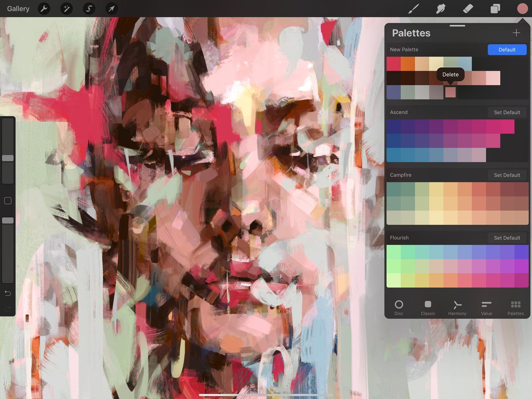The image size is (532, 399).
Task: Tap Delete on the selected swatch
Action: click(x=450, y=74)
